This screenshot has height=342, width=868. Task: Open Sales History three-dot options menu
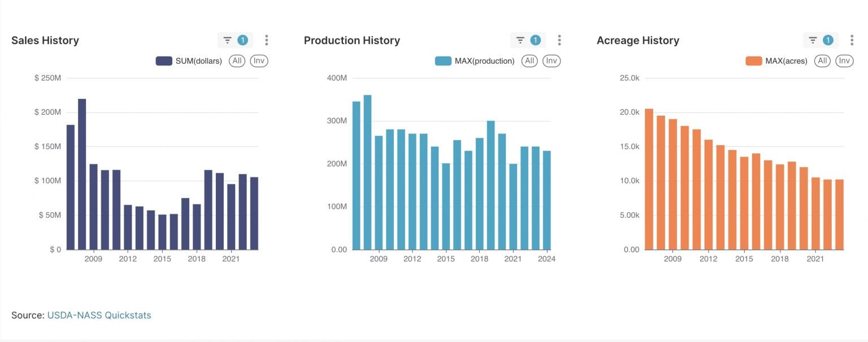pos(267,40)
